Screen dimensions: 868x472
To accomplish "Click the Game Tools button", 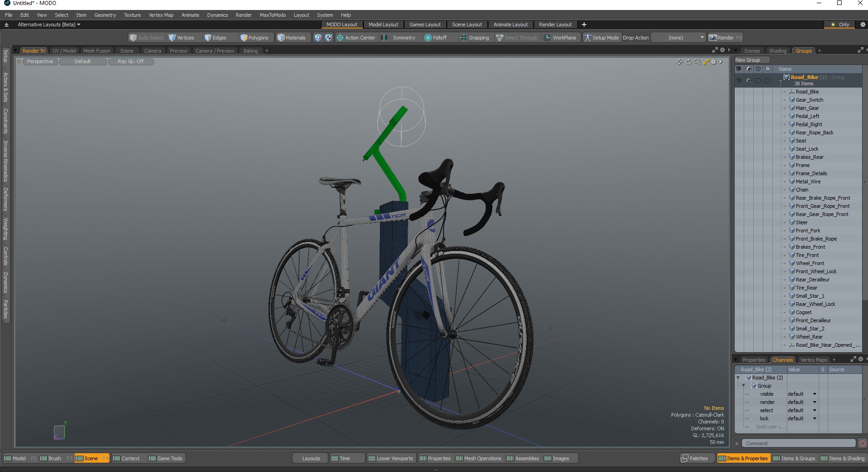I will [166, 458].
